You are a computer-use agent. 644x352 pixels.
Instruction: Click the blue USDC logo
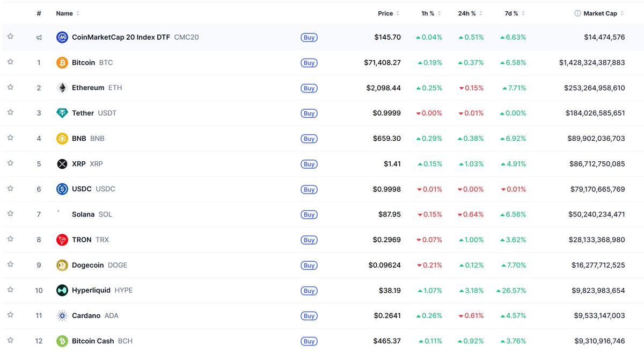point(62,189)
